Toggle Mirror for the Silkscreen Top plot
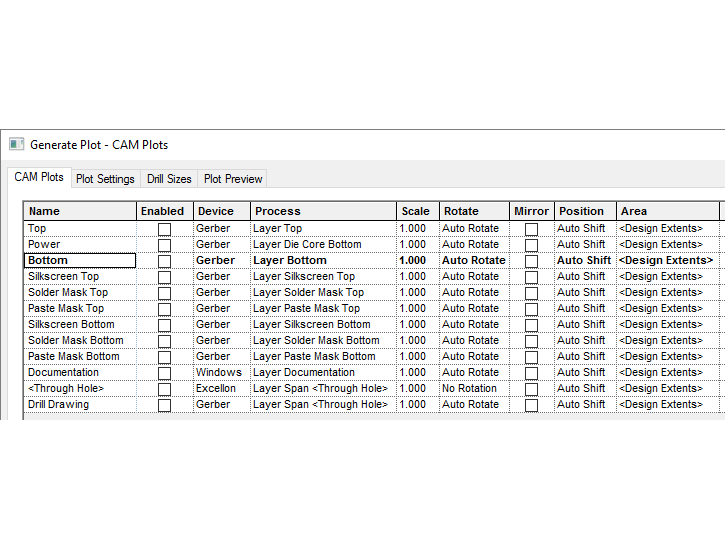Viewport: 725px width, 550px height. (531, 277)
